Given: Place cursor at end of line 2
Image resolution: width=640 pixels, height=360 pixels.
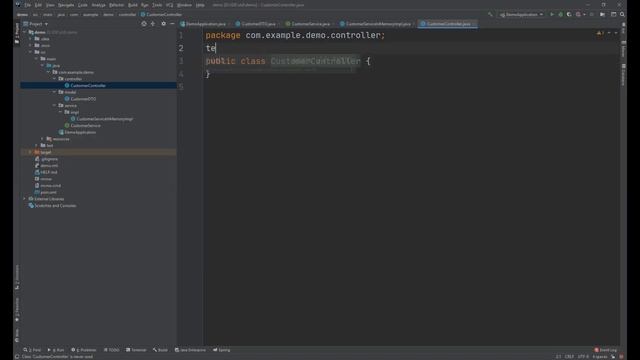Looking at the screenshot, I should (216, 48).
